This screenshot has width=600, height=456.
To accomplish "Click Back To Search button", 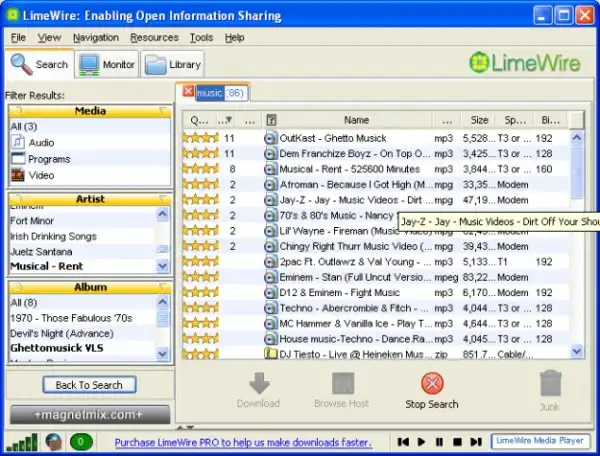I will (89, 385).
